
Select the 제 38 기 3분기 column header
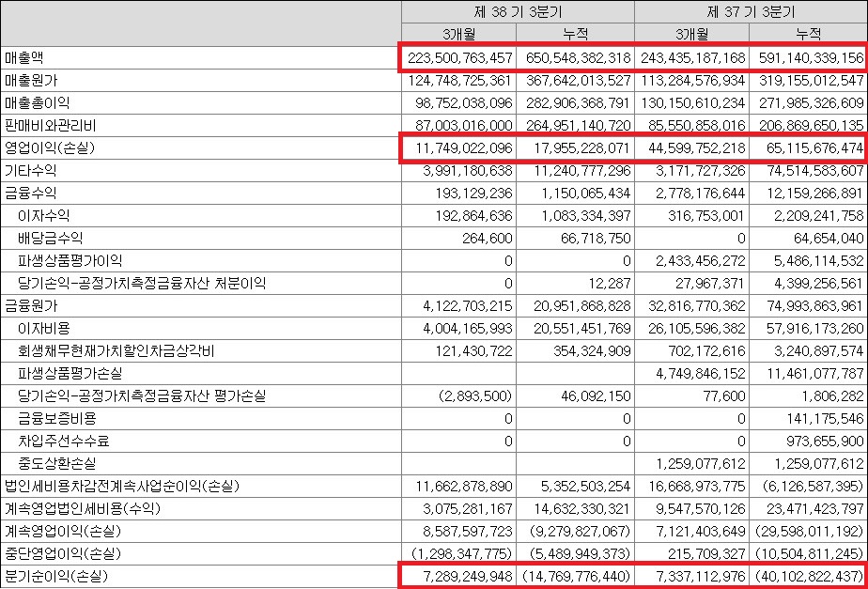point(517,11)
